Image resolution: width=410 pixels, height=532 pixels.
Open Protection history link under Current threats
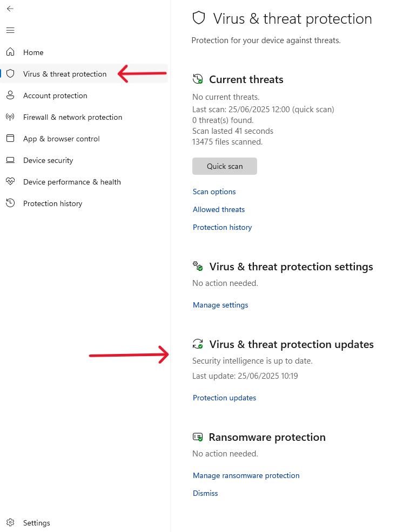pos(223,227)
